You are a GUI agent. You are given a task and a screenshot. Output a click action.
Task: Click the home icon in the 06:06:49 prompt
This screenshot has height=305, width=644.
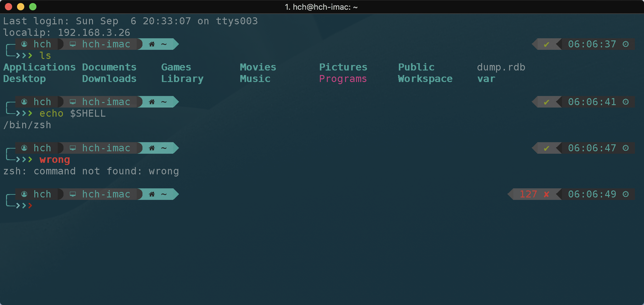pos(152,194)
